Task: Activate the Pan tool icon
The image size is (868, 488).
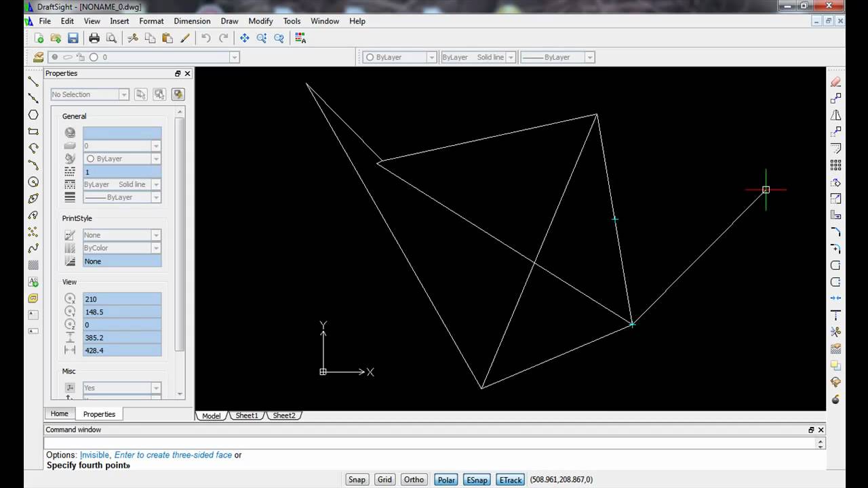Action: click(x=245, y=39)
